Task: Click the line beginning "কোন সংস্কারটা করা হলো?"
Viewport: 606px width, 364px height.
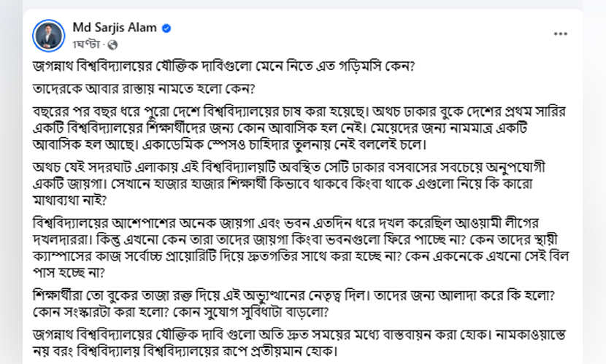Action: (180, 311)
